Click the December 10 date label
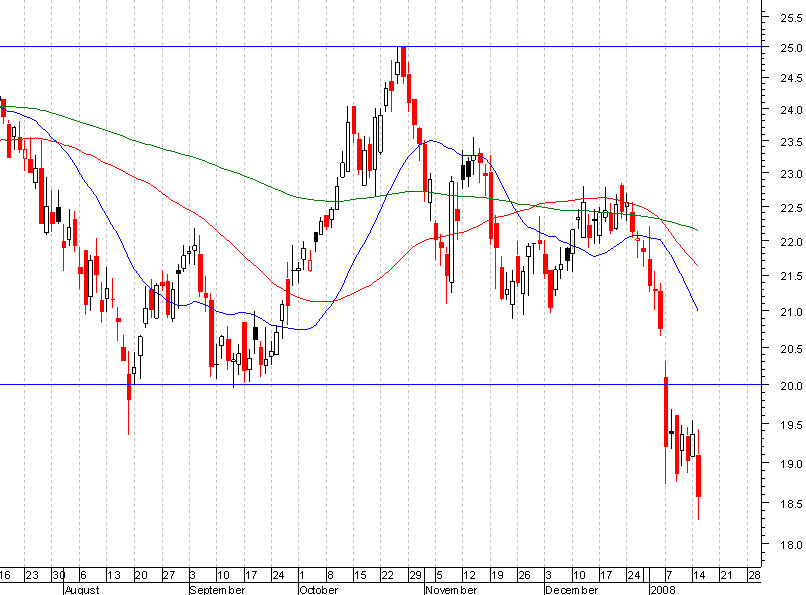The image size is (806, 595). pos(579,575)
